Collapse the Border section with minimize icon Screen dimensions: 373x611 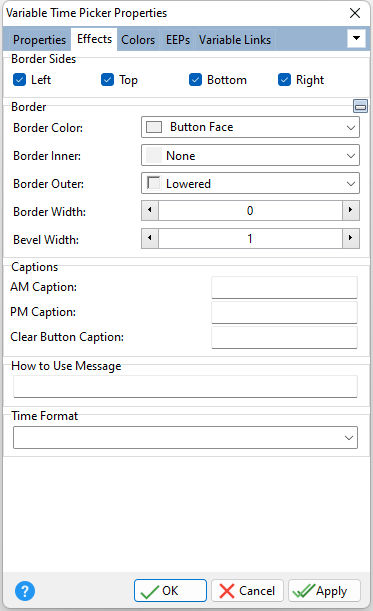(x=360, y=106)
